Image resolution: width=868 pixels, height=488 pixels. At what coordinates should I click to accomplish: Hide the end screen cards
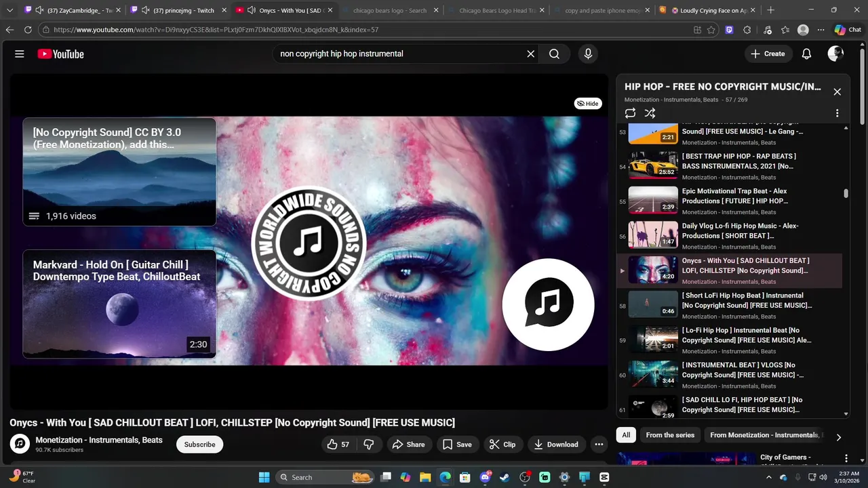tap(588, 104)
